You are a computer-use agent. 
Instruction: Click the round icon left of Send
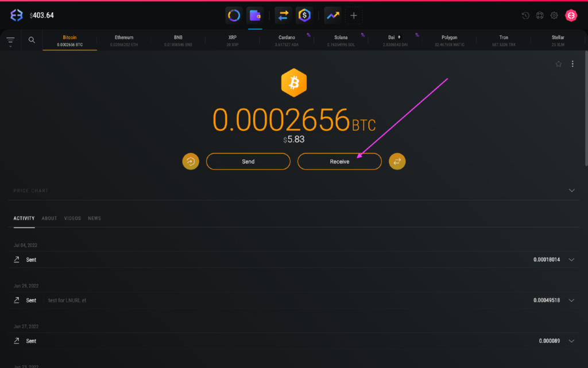[x=191, y=162]
